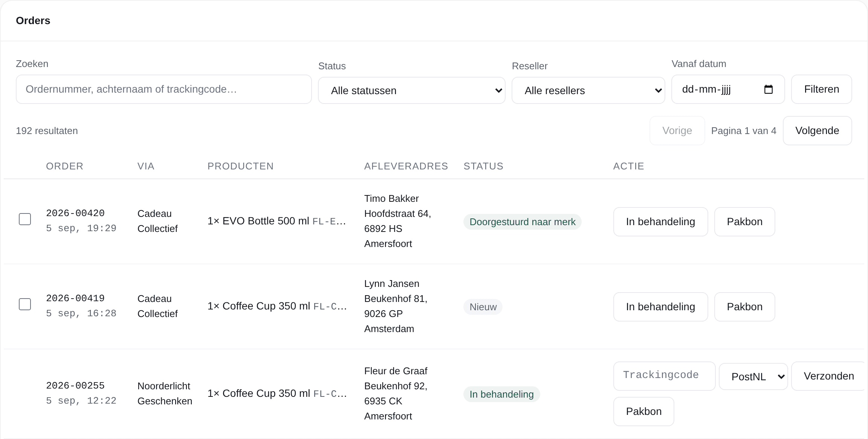
Task: Click the VIA column header
Action: (x=146, y=166)
